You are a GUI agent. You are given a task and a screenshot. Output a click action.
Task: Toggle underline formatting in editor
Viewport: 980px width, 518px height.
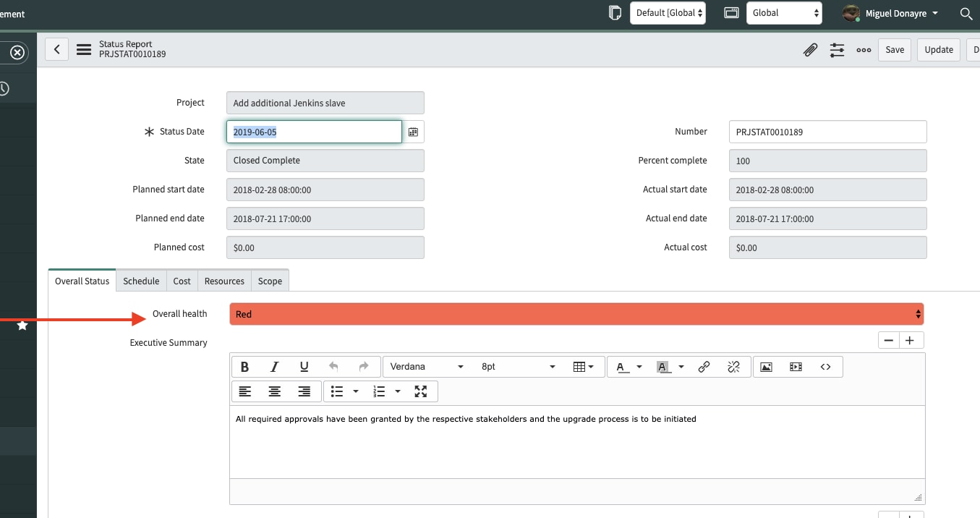click(x=304, y=367)
